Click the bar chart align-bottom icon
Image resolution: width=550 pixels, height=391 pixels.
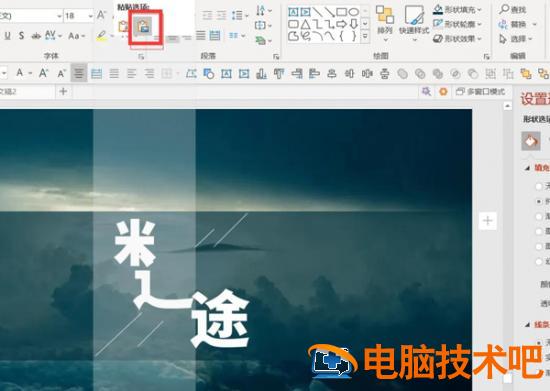pyautogui.click(x=261, y=74)
